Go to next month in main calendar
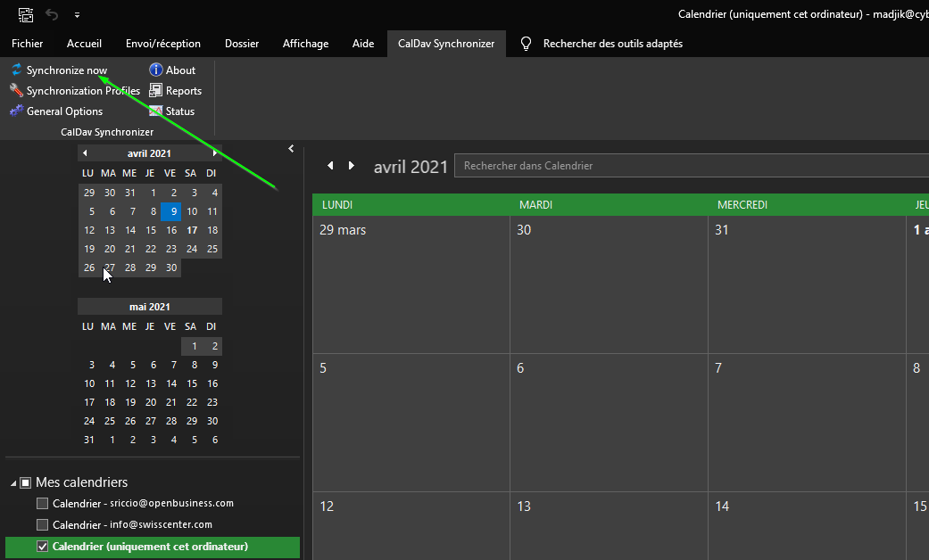The image size is (929, 560). (352, 166)
